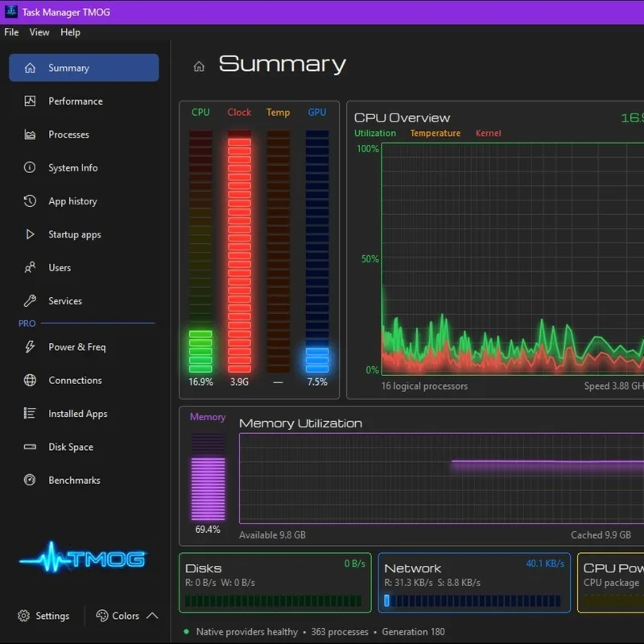
Task: Click '363 processes' in status bar
Action: (x=340, y=632)
